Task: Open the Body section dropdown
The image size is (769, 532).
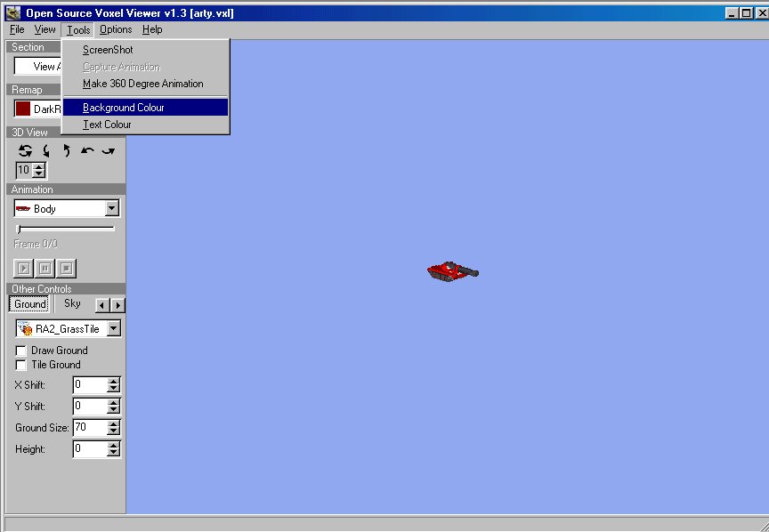Action: click(112, 208)
